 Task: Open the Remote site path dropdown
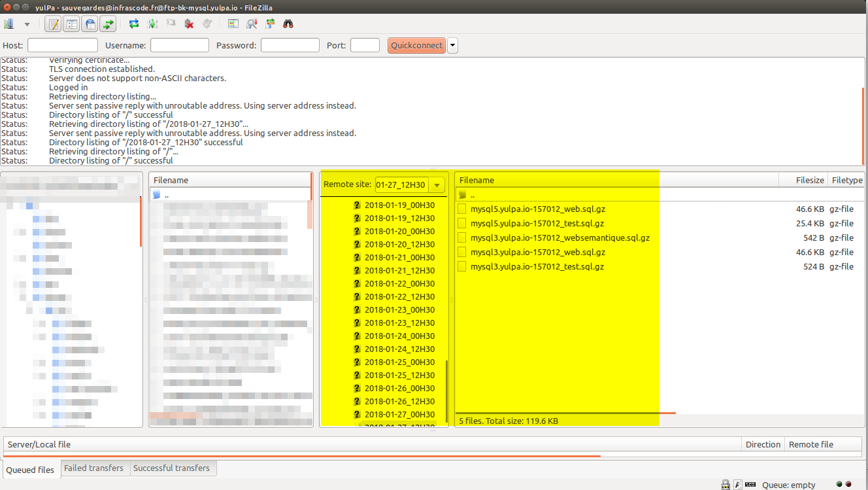point(437,185)
